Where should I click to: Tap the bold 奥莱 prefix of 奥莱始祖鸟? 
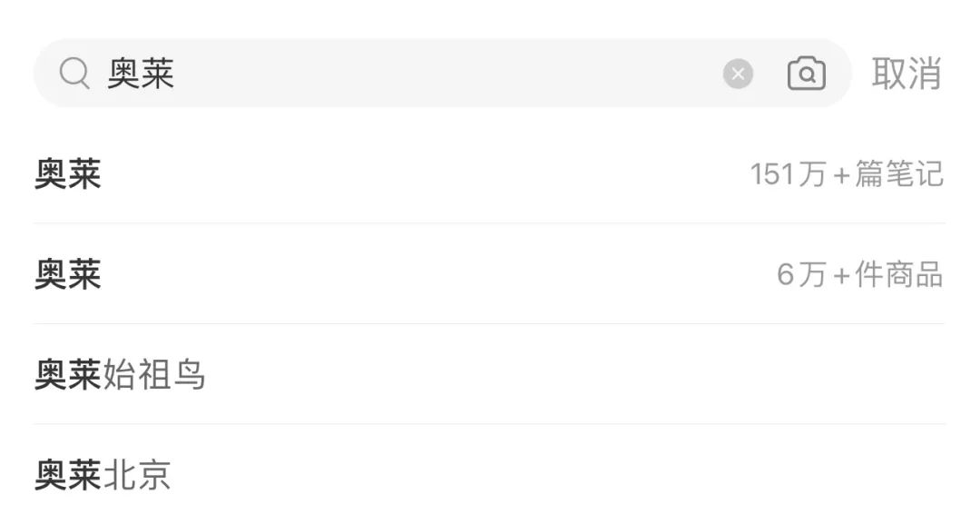pos(67,374)
